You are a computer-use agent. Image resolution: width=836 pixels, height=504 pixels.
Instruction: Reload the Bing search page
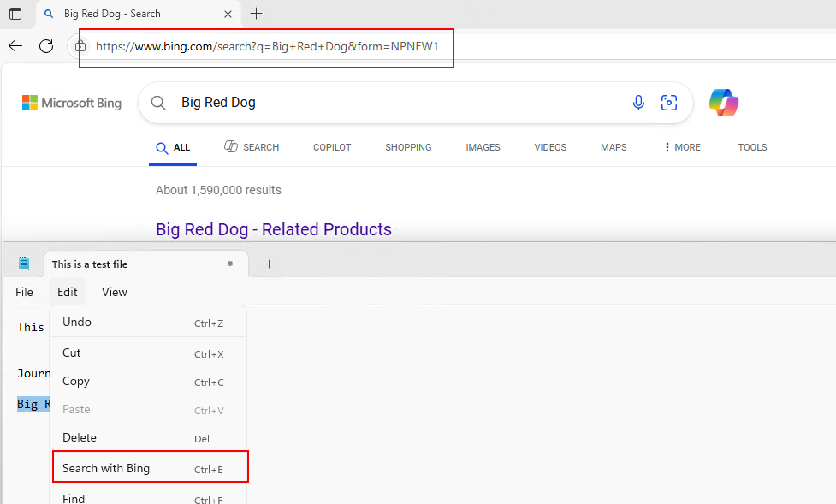(46, 46)
